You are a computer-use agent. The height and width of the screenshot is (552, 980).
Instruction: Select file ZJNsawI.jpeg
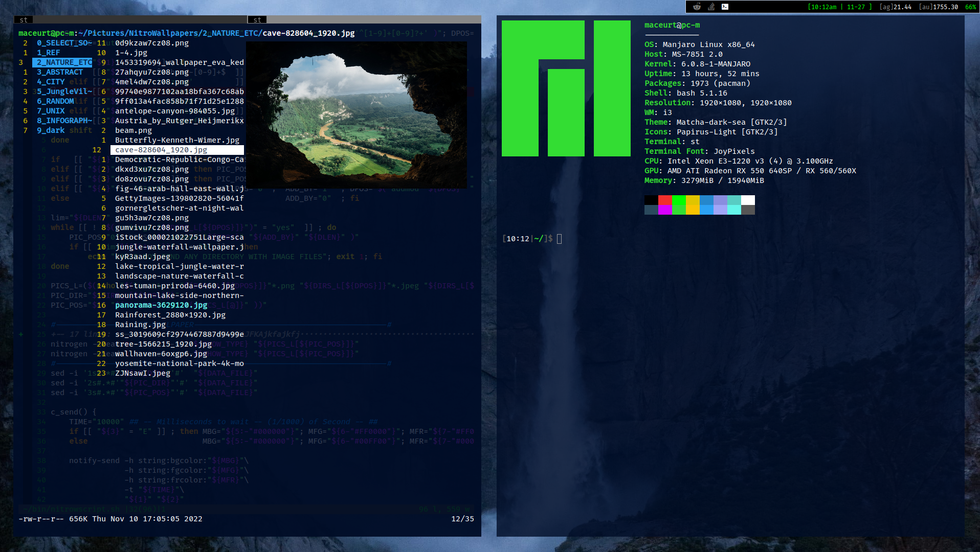143,373
